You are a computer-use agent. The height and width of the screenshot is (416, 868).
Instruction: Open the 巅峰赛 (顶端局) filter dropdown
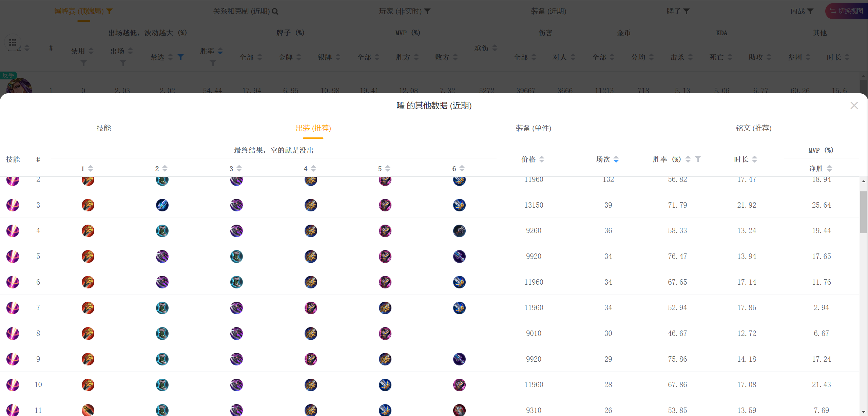click(x=109, y=12)
